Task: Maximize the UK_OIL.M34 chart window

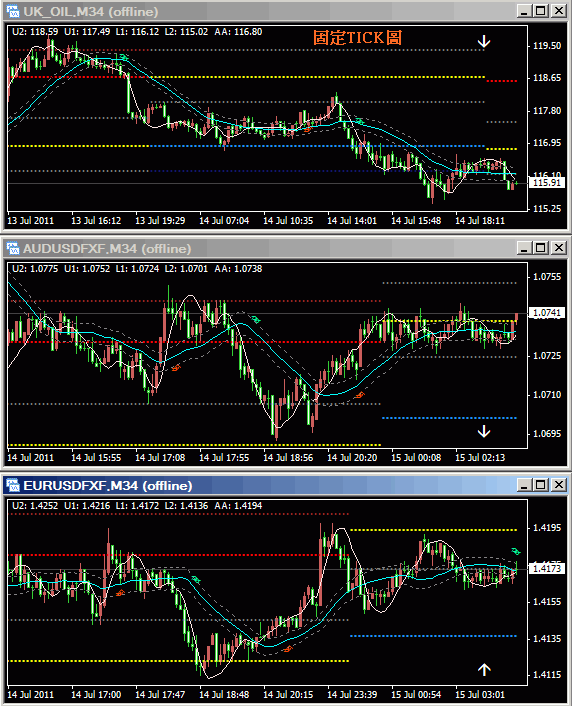Action: tap(540, 11)
